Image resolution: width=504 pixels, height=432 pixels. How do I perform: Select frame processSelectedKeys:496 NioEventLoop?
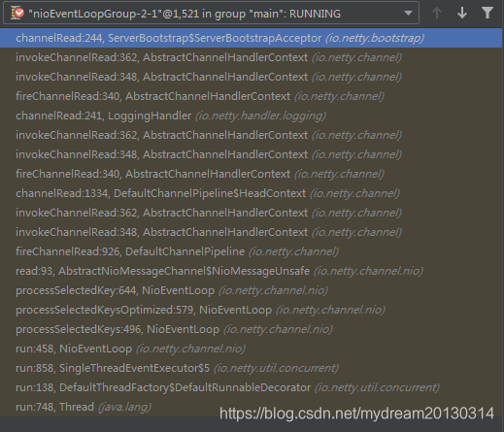pos(251,329)
